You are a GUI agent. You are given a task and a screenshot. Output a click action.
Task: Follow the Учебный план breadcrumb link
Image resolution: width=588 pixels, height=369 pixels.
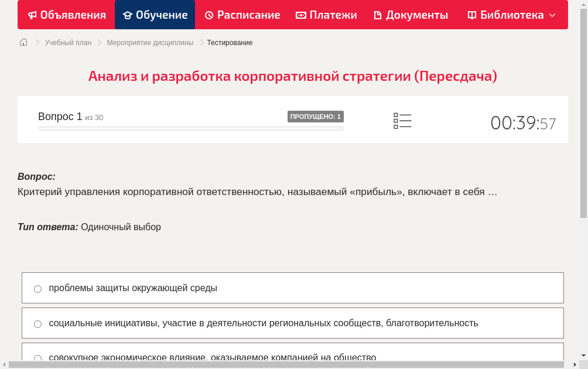[x=69, y=43]
